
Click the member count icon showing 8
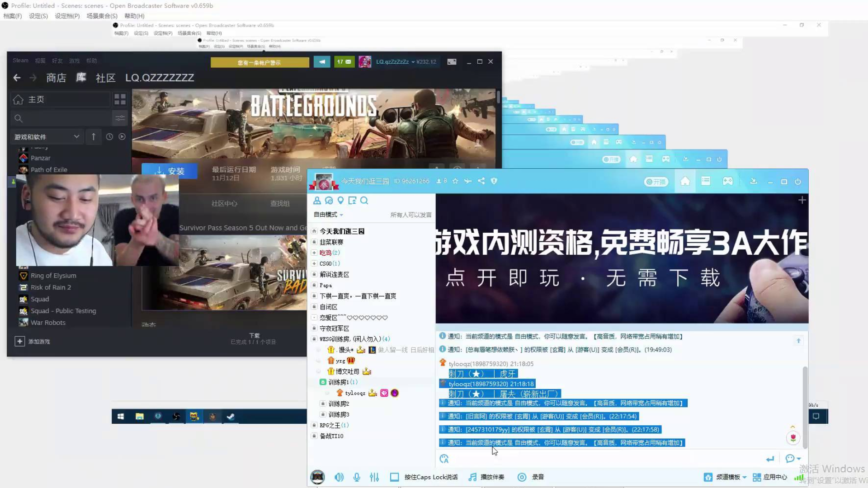tap(441, 181)
